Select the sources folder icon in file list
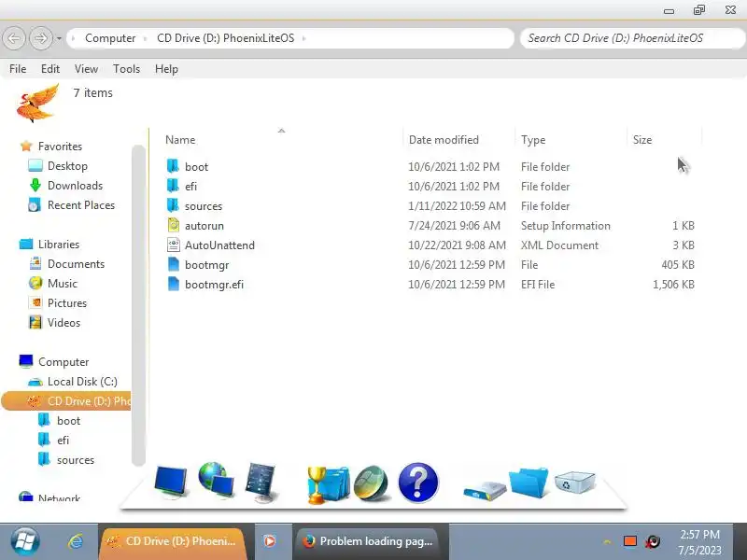 coord(173,205)
